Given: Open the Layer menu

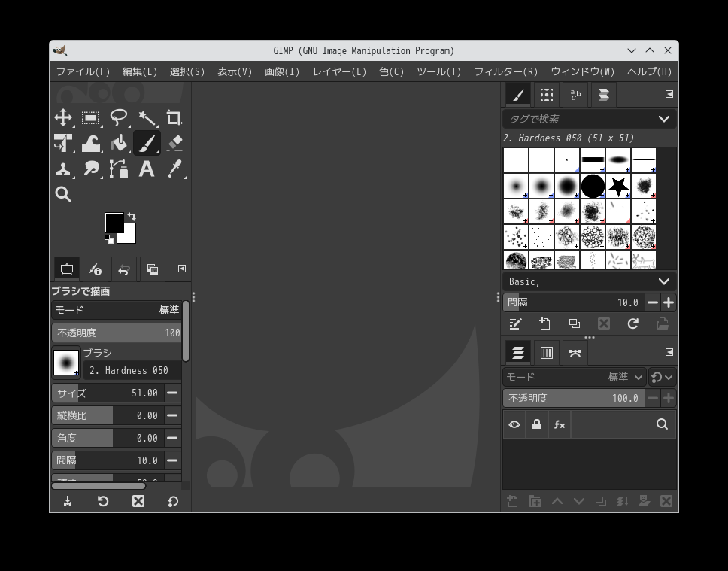Looking at the screenshot, I should pyautogui.click(x=339, y=71).
